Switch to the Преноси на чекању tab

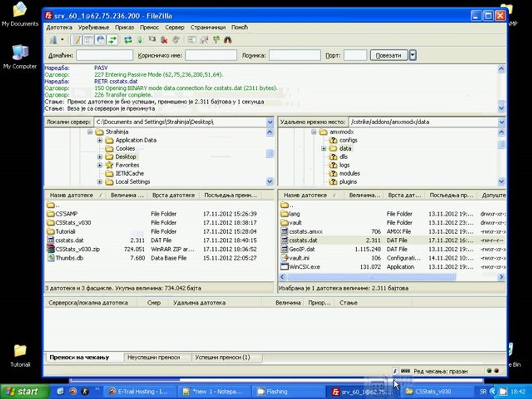79,357
